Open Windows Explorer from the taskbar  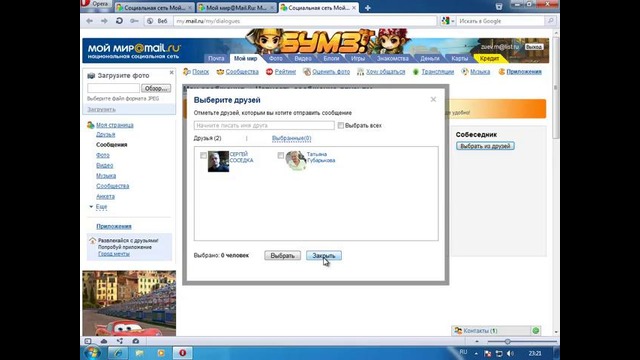(x=139, y=353)
